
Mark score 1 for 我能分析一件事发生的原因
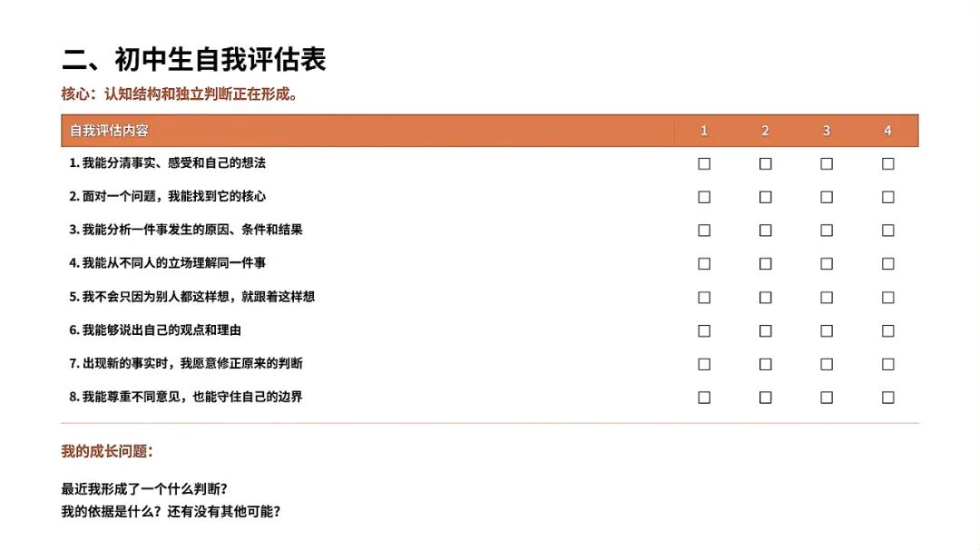tap(704, 231)
